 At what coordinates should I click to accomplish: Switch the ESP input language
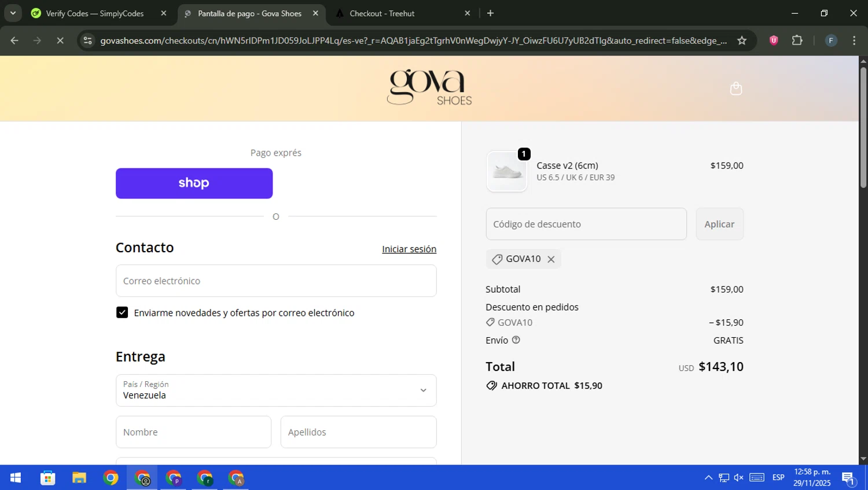point(778,478)
